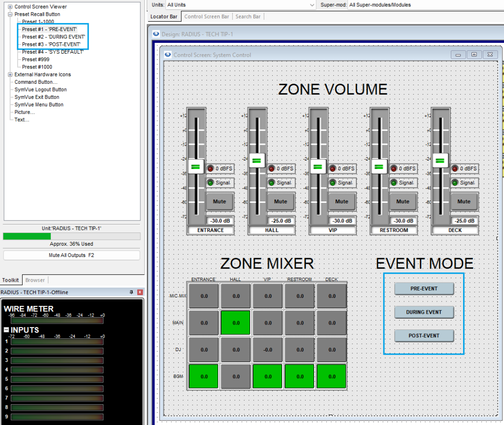Switch to the Control Screen Bar tab
The image size is (504, 425).
click(x=206, y=16)
